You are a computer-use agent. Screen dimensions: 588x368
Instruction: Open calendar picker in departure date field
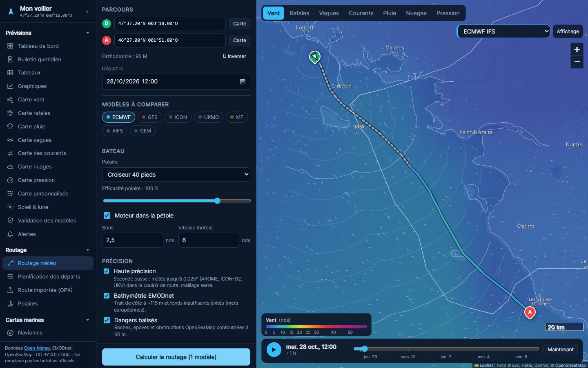[x=242, y=82]
